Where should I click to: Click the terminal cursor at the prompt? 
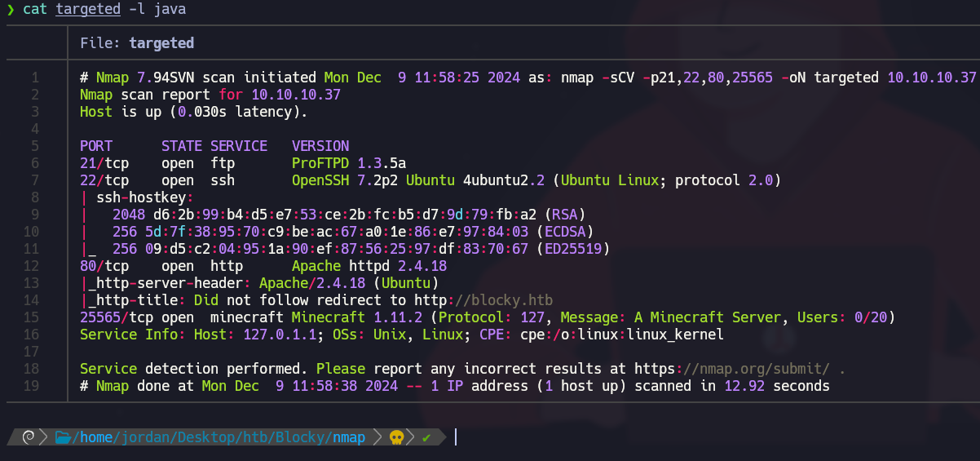coord(456,438)
